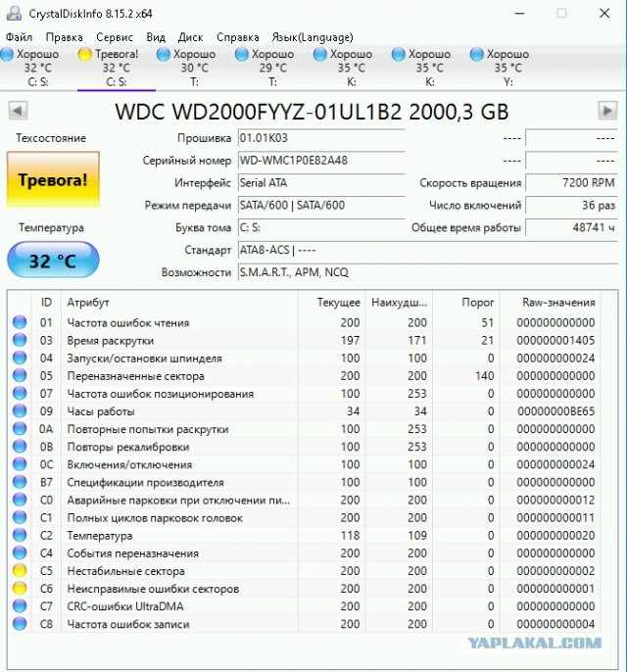Image resolution: width=627 pixels, height=672 pixels.
Task: Click blue status icon for Время раскрутки
Action: click(20, 340)
